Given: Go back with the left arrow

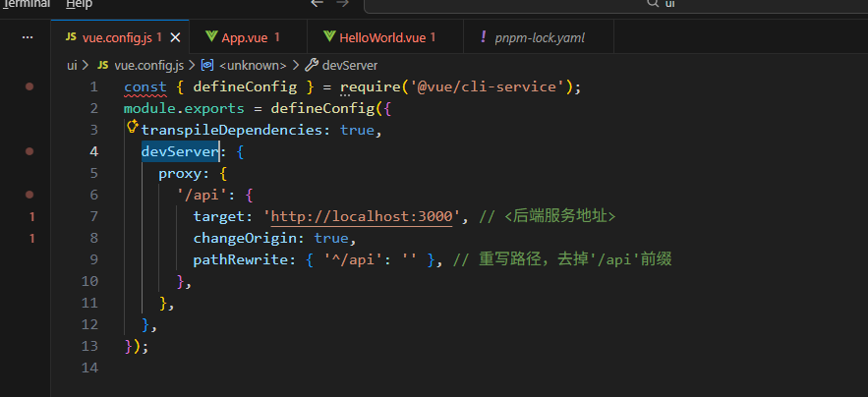Looking at the screenshot, I should pyautogui.click(x=317, y=3).
